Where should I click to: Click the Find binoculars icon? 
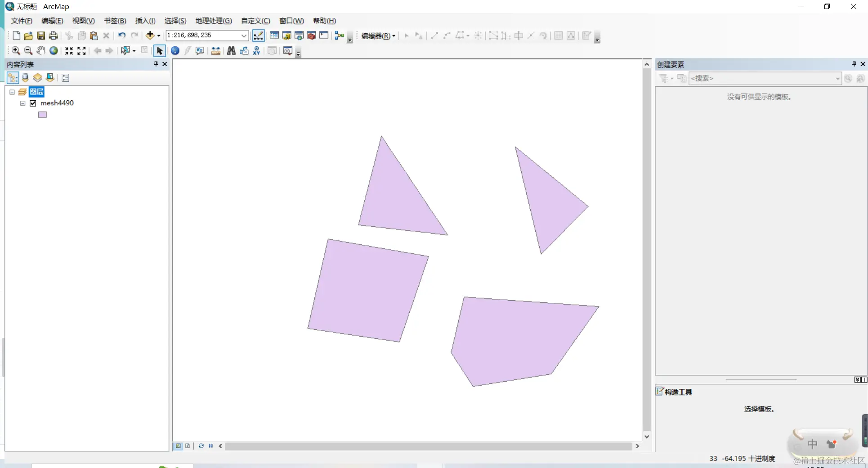(x=231, y=51)
